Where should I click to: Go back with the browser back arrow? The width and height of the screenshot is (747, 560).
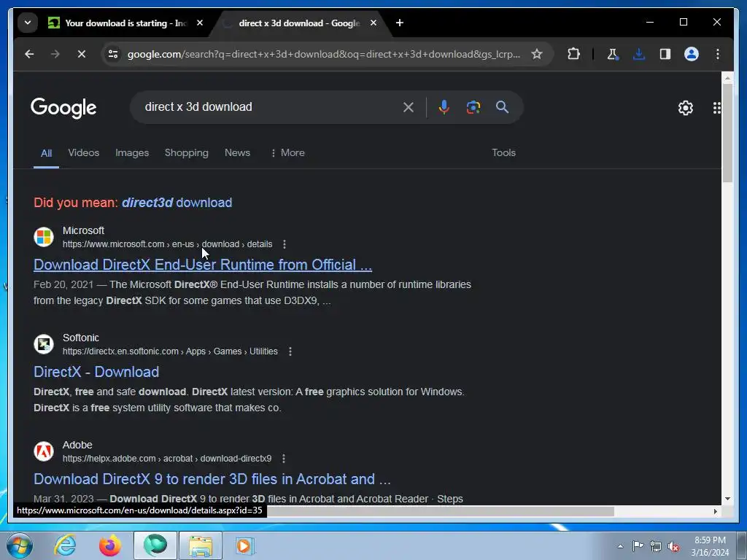click(29, 54)
